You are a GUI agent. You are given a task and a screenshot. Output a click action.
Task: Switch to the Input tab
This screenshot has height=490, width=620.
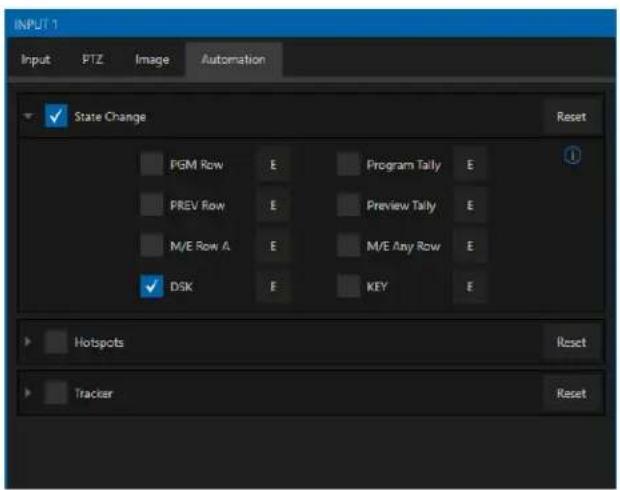point(36,60)
